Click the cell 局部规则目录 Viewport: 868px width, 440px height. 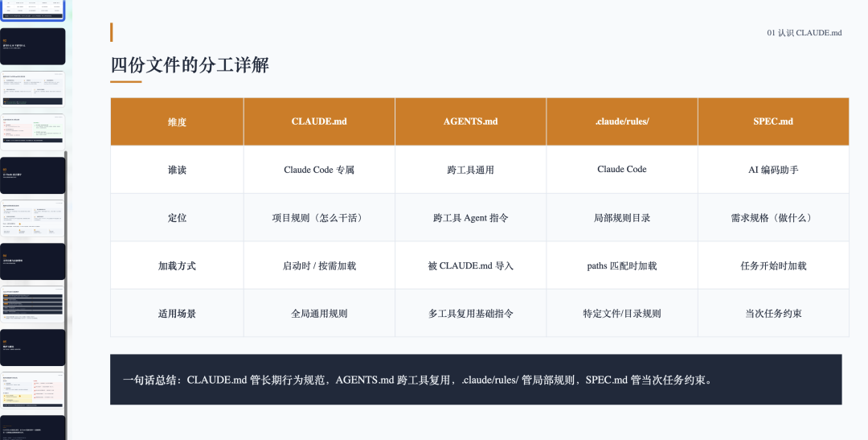click(622, 218)
